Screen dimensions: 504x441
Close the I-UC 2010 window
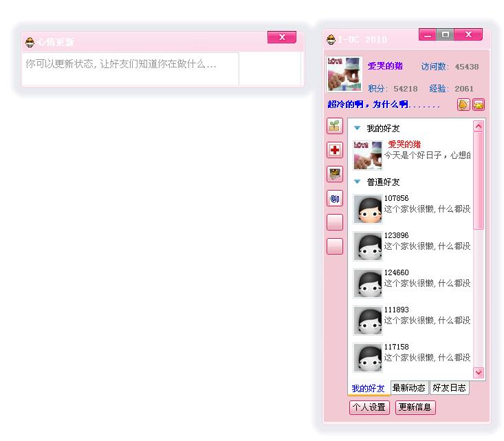[x=468, y=34]
